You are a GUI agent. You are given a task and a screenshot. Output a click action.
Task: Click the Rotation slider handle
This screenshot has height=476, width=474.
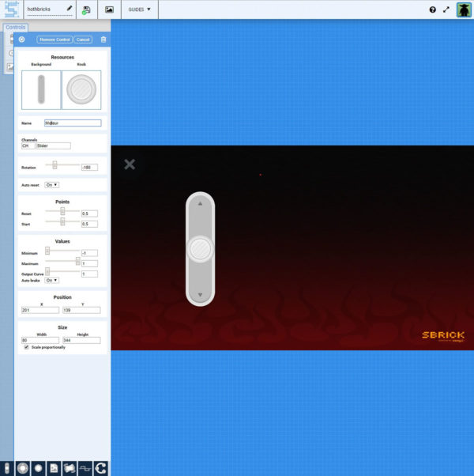pos(55,164)
